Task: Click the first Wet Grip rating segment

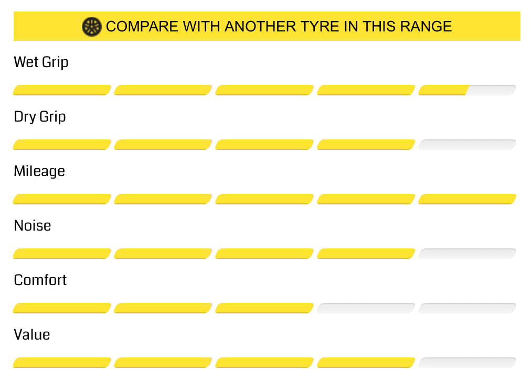Action: pos(62,90)
